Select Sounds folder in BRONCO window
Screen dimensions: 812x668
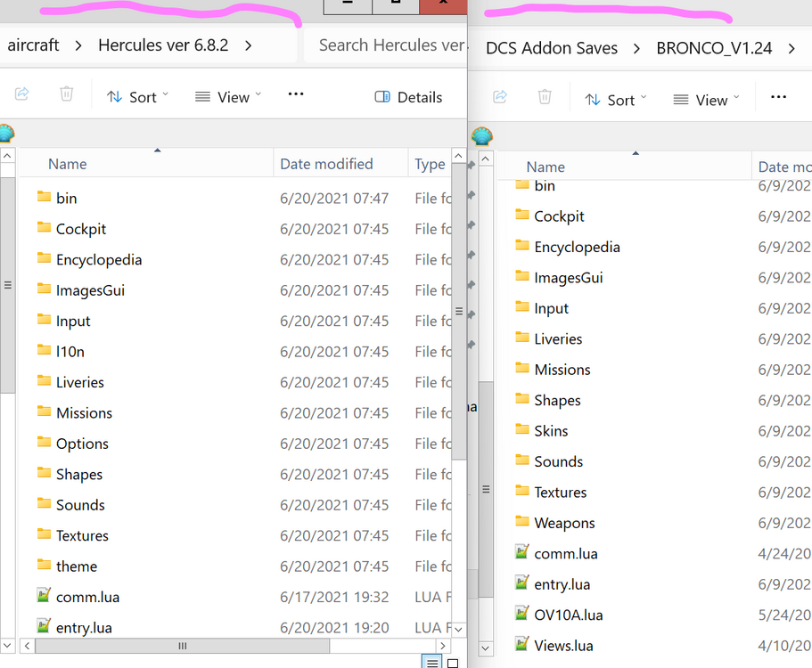pyautogui.click(x=558, y=461)
